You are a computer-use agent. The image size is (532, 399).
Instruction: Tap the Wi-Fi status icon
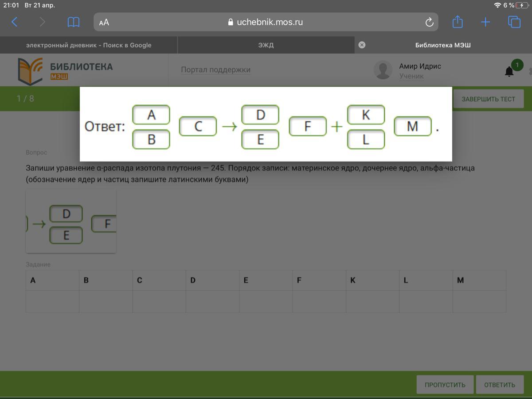tap(497, 5)
